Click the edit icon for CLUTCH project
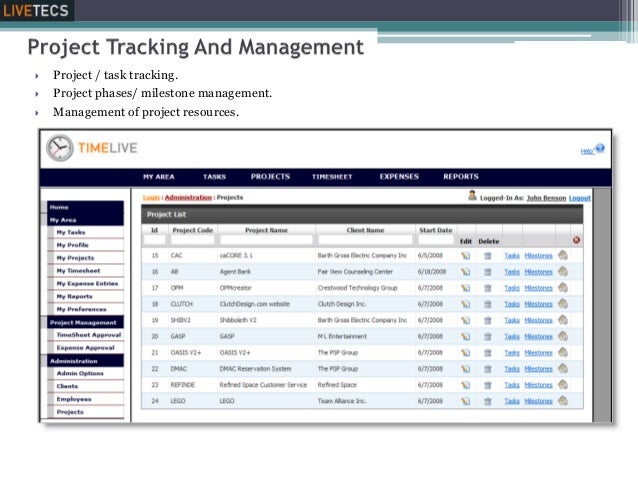Screen dimensions: 638x479 tap(465, 304)
